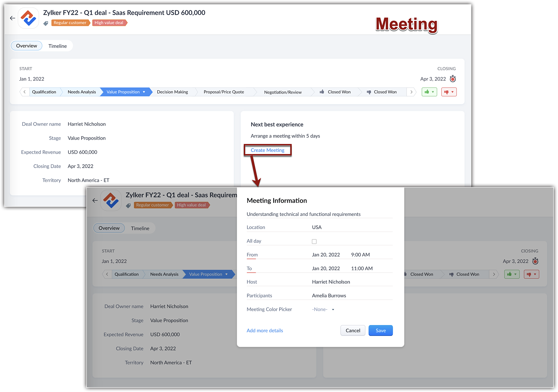The height and width of the screenshot is (392, 558).
Task: Click the Create Meeting link
Action: (x=267, y=150)
